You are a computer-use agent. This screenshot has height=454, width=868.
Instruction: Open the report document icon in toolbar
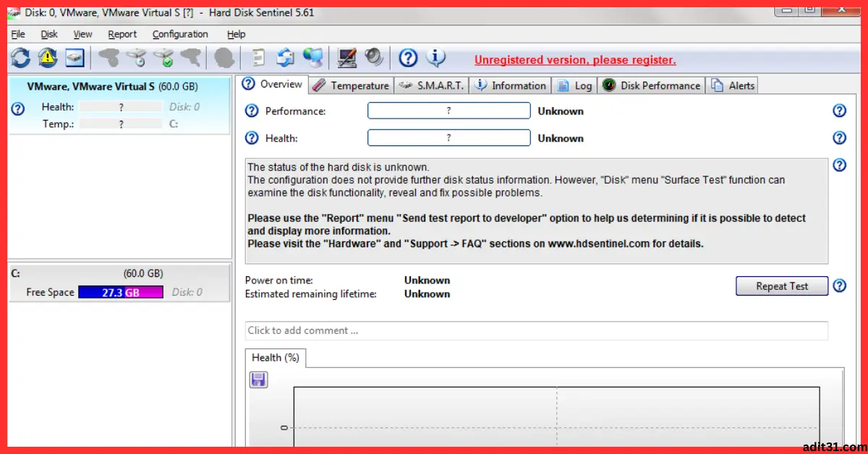[x=258, y=57]
